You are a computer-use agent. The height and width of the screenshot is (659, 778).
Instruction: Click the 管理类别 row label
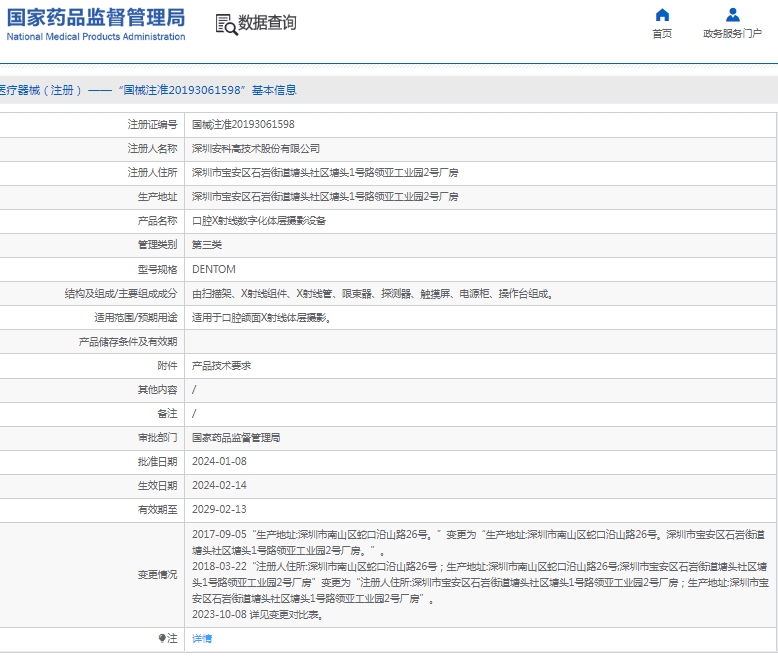tap(157, 245)
